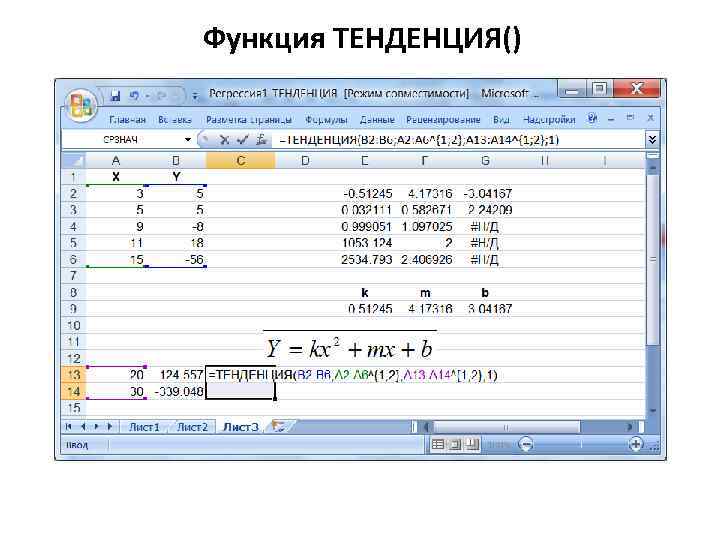
Task: Customize the Quick Access Toolbar dropdown
Action: pos(195,96)
